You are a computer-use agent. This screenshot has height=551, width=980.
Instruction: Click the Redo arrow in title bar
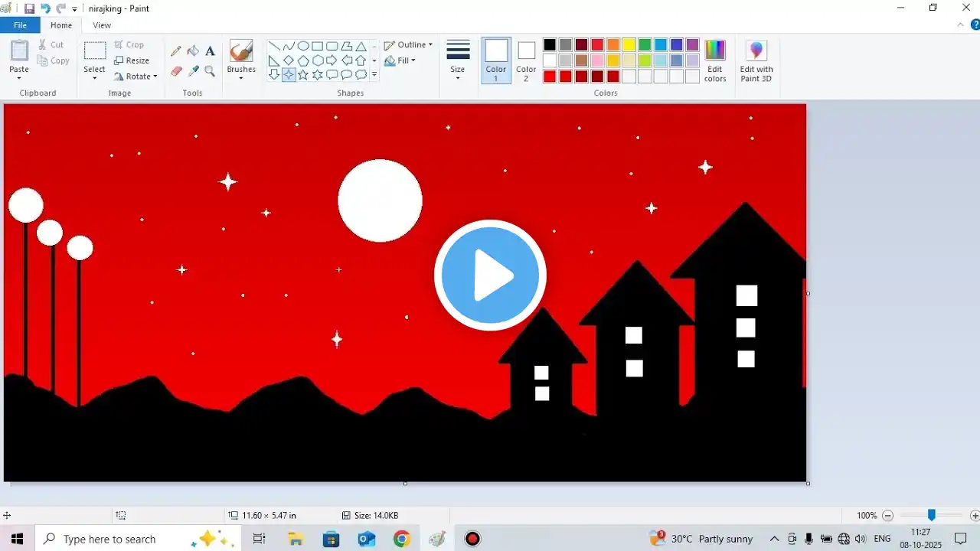coord(60,8)
